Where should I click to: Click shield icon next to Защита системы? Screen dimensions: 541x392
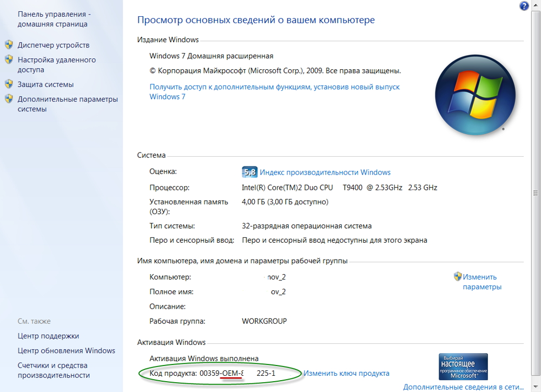9,84
